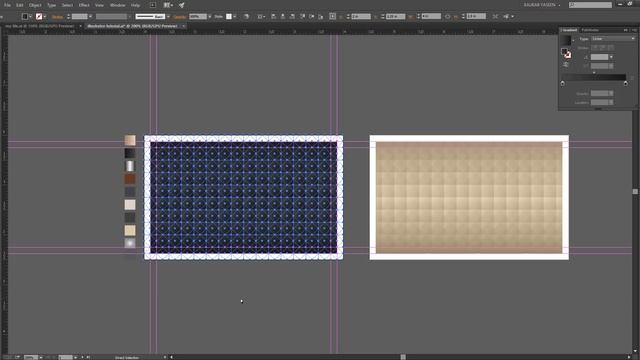Click the Width input field
640x360 pixels.
[x=431, y=16]
